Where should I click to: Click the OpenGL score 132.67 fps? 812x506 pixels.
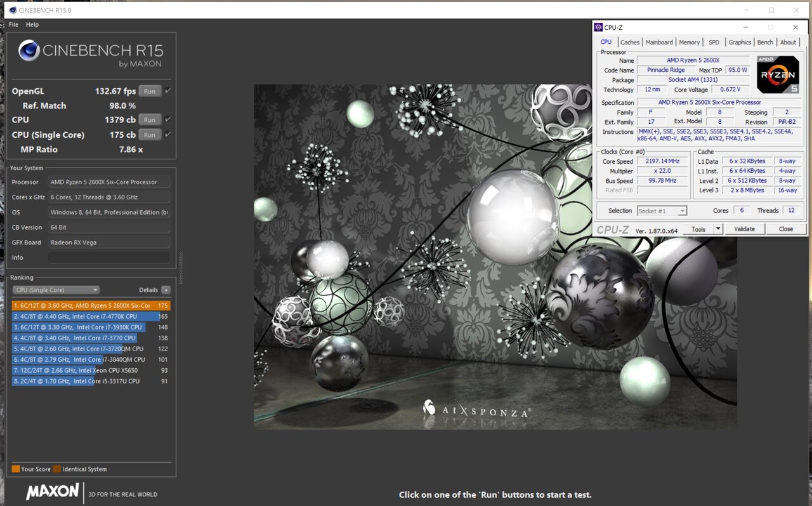[115, 91]
